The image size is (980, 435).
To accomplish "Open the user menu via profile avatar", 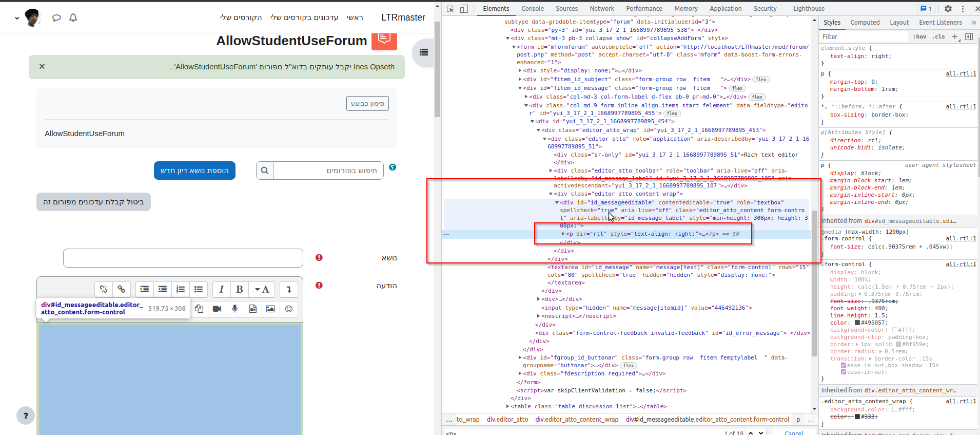I will click(32, 17).
